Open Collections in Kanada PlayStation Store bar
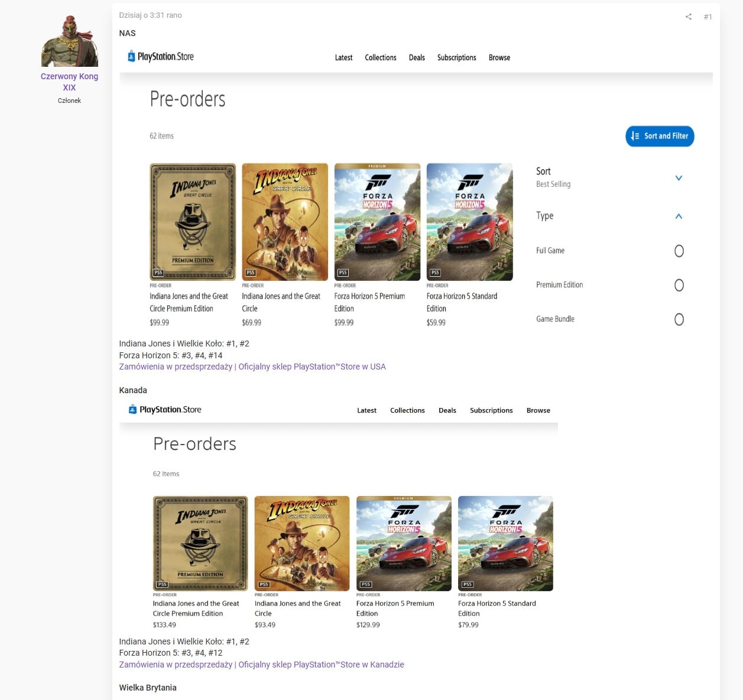This screenshot has width=743, height=700. [407, 410]
